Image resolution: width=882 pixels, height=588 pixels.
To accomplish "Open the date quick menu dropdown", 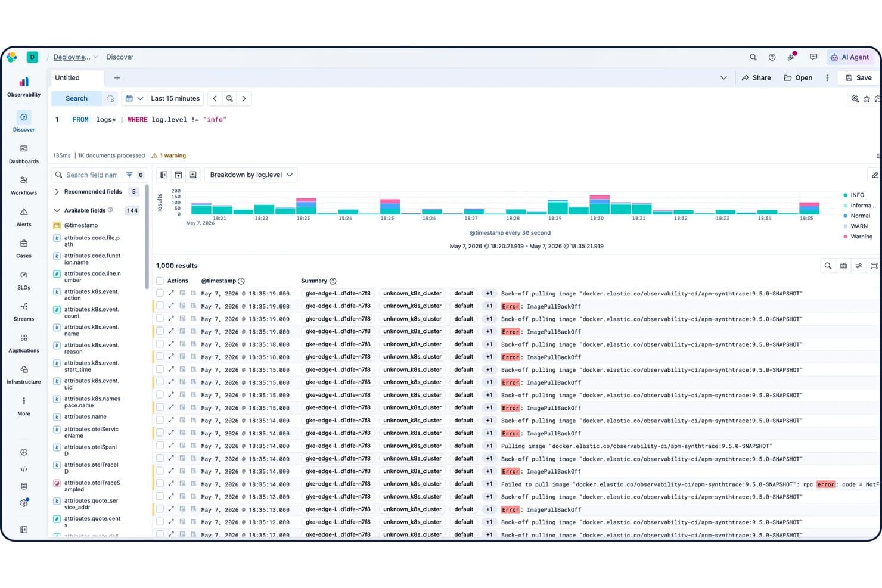I will 134,98.
